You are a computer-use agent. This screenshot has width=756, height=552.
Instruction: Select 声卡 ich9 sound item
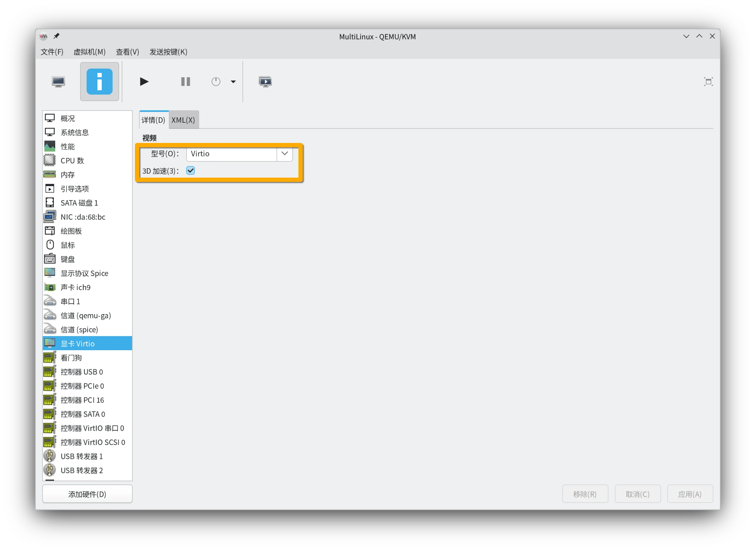pos(87,287)
